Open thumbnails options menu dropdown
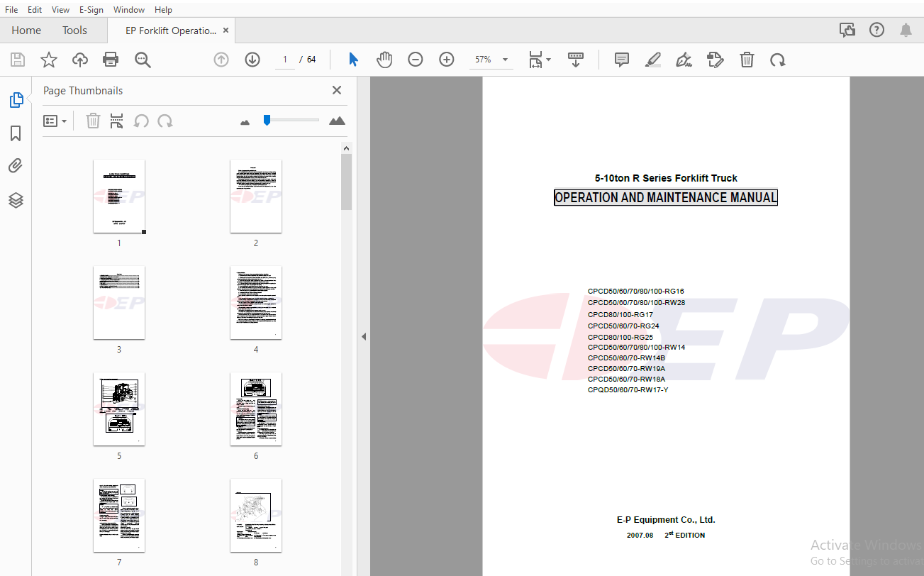Viewport: 924px width, 576px height. click(55, 121)
